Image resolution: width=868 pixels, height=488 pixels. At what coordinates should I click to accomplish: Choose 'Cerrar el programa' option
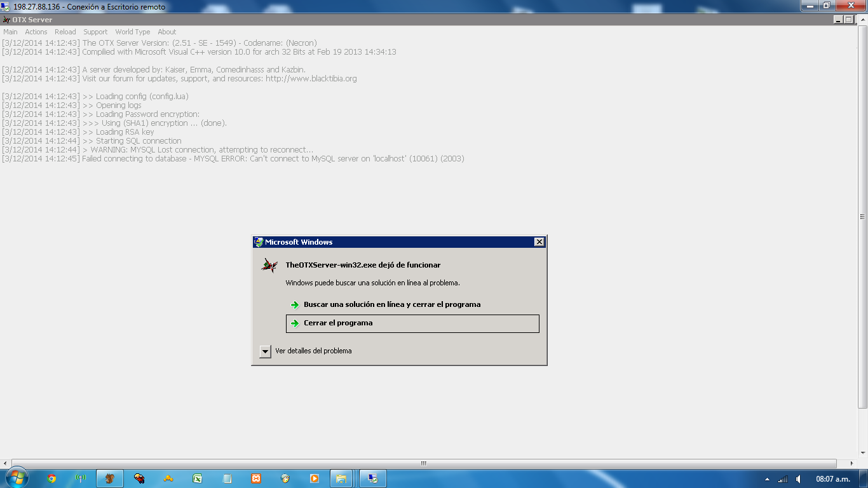pos(413,323)
